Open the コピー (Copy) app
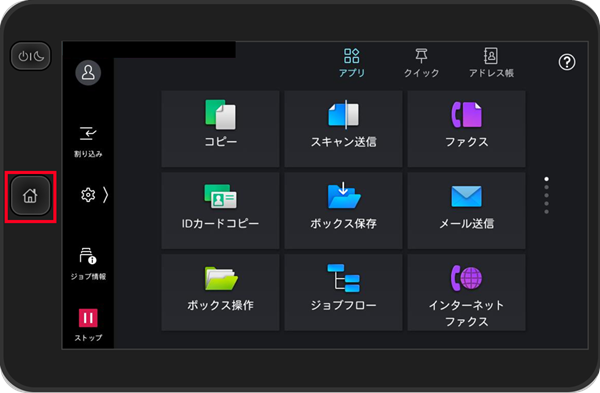 220,129
